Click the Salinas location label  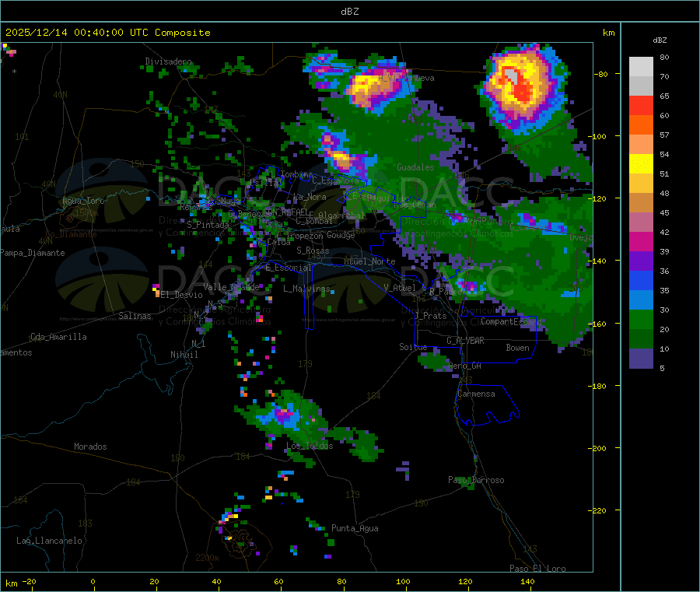click(135, 316)
